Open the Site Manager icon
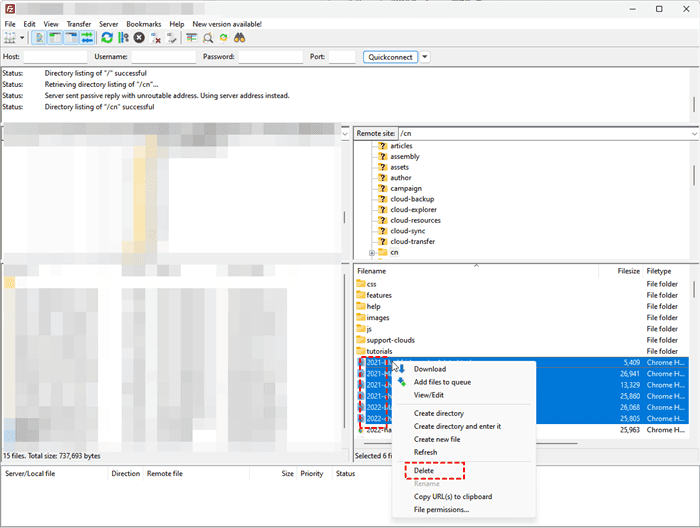700x528 pixels. pos(9,38)
